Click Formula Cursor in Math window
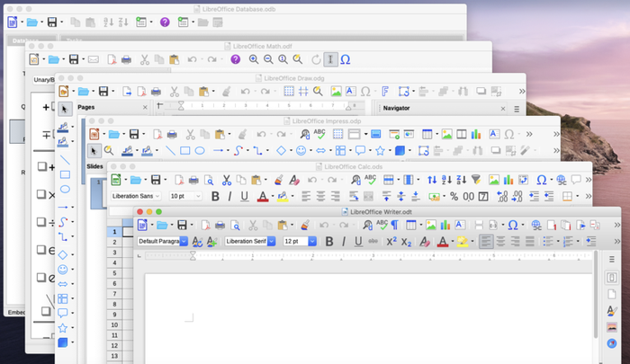 coord(330,59)
